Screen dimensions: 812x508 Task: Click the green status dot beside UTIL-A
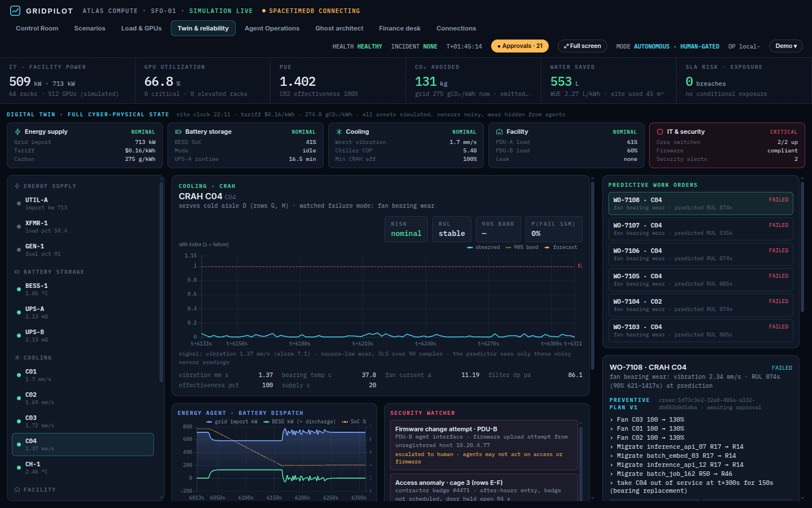(19, 204)
